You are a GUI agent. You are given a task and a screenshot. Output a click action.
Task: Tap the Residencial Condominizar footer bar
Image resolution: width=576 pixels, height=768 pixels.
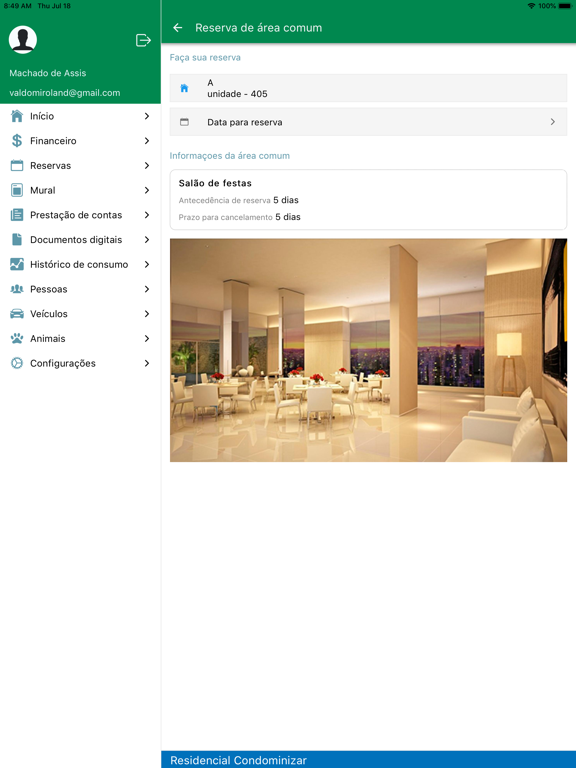(368, 760)
